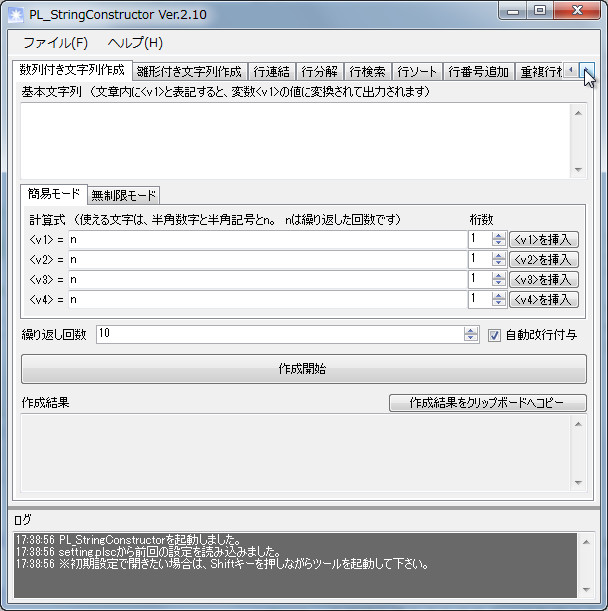Open the 行番号追加 tab
Screen dimensions: 608x611
478,72
